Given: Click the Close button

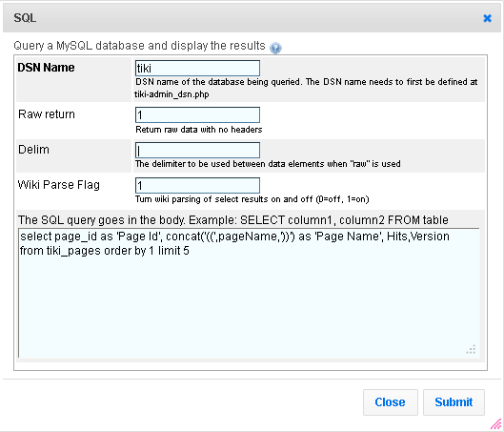Looking at the screenshot, I should coord(391,402).
